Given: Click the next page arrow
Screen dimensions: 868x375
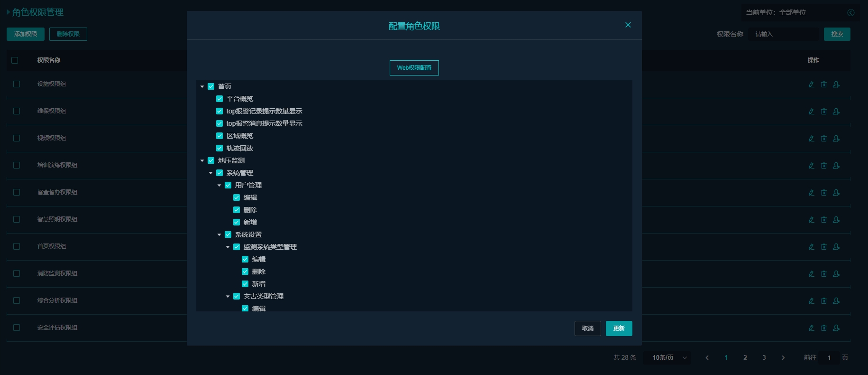Looking at the screenshot, I should (x=783, y=357).
